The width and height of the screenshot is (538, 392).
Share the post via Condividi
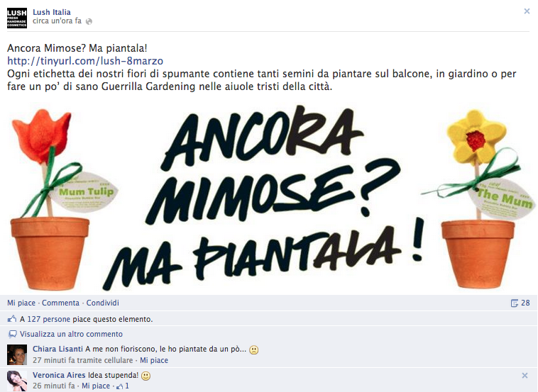(103, 303)
